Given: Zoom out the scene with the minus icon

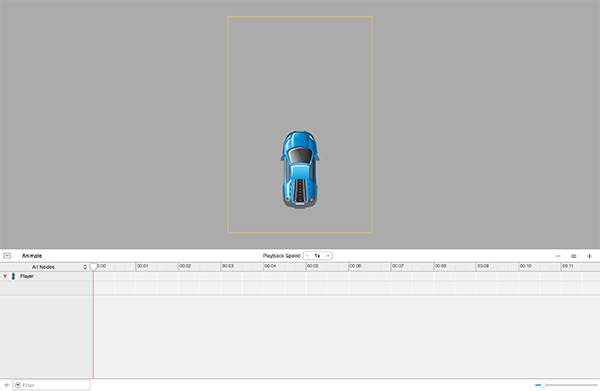Looking at the screenshot, I should 558,256.
